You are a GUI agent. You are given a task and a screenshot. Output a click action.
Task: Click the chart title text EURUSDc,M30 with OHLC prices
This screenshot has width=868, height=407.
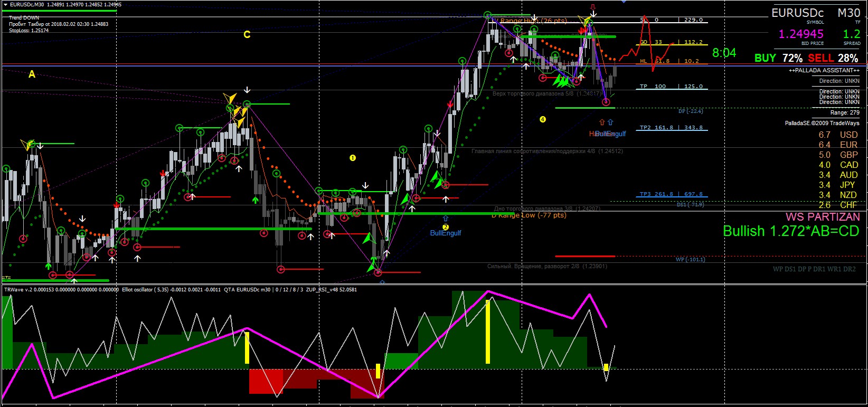66,5
